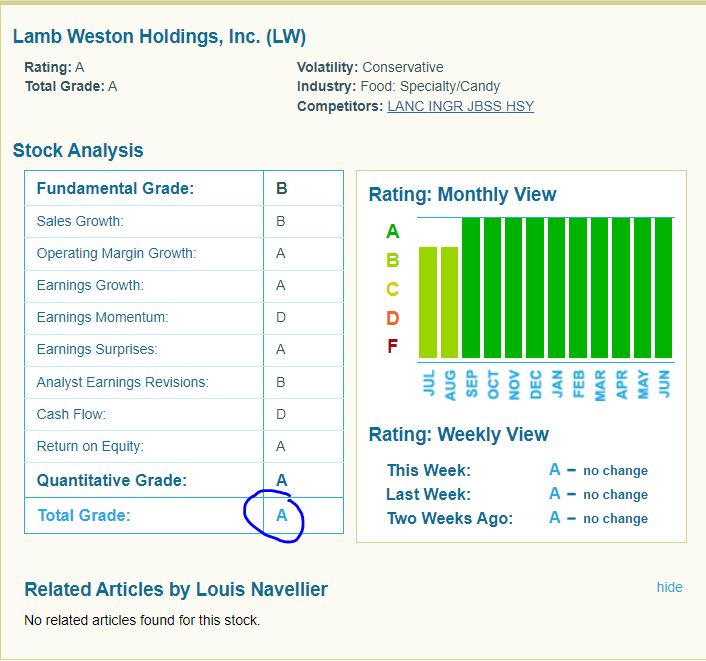Click the circled Total Grade A value

tap(282, 515)
